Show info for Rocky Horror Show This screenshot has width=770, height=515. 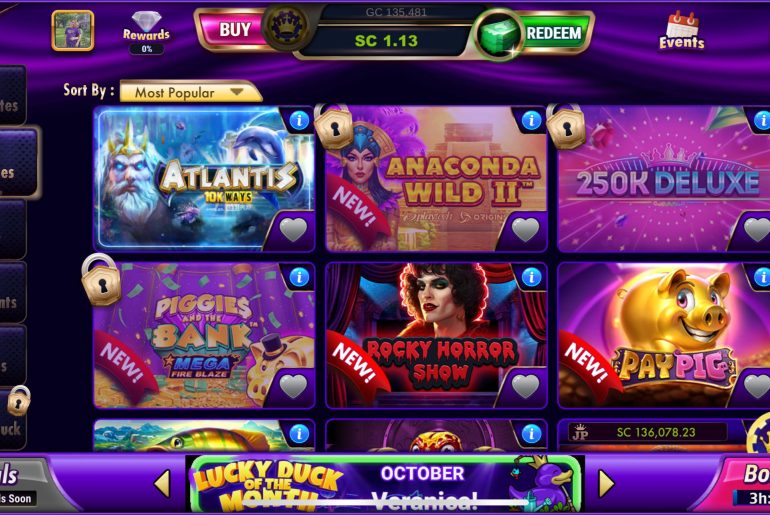tap(531, 277)
